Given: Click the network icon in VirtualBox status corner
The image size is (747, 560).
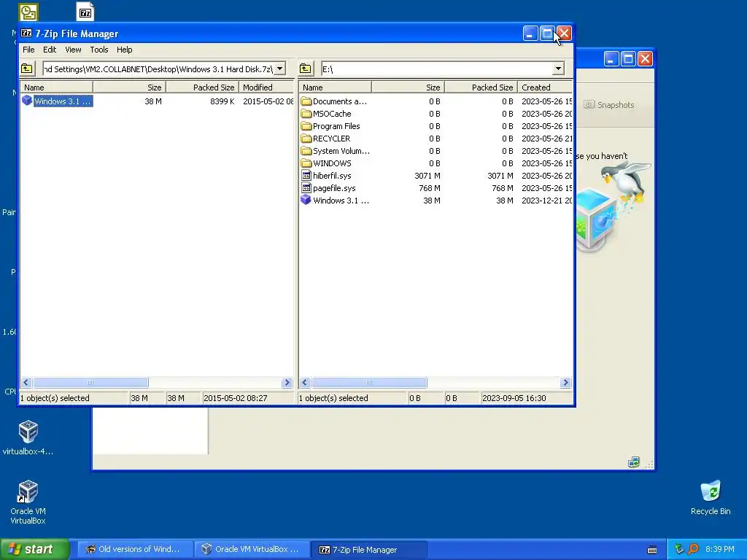Looking at the screenshot, I should (x=634, y=462).
